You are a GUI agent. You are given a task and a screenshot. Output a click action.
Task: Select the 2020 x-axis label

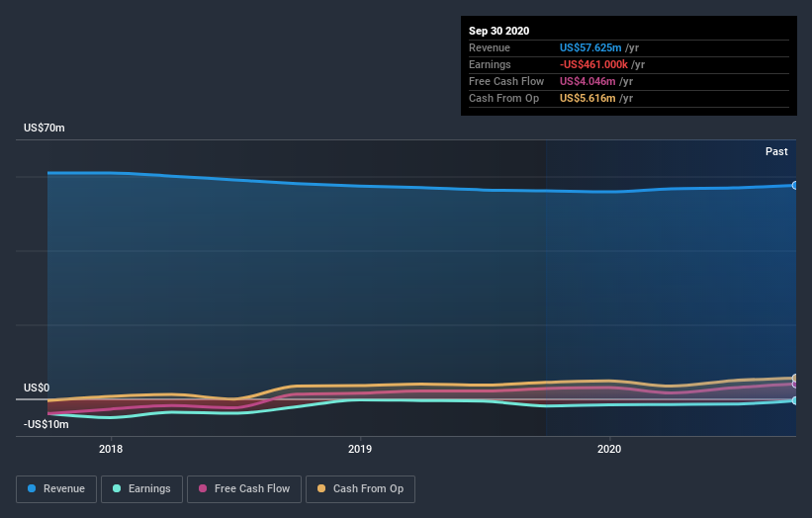[x=609, y=449]
